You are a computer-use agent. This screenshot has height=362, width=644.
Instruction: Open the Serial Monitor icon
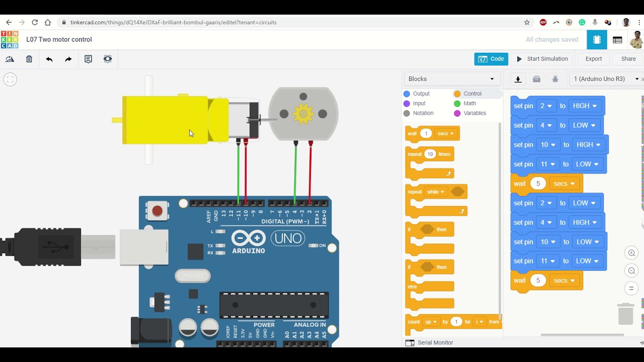(x=410, y=342)
